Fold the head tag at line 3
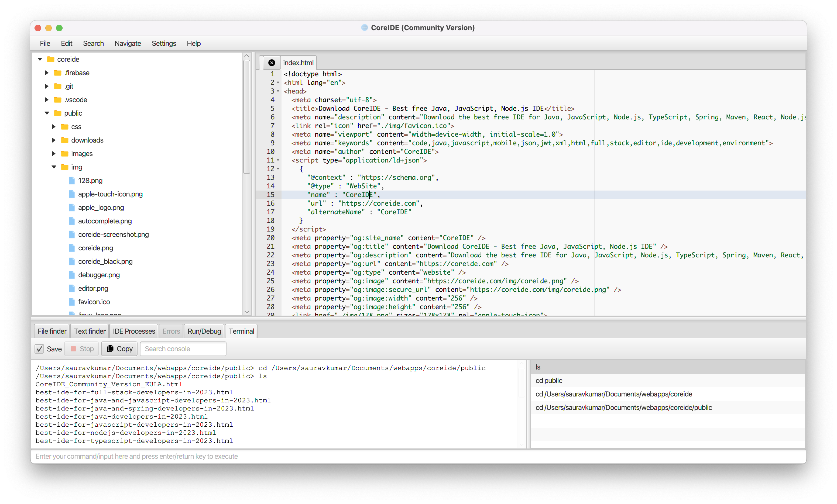The width and height of the screenshot is (837, 504). point(278,91)
